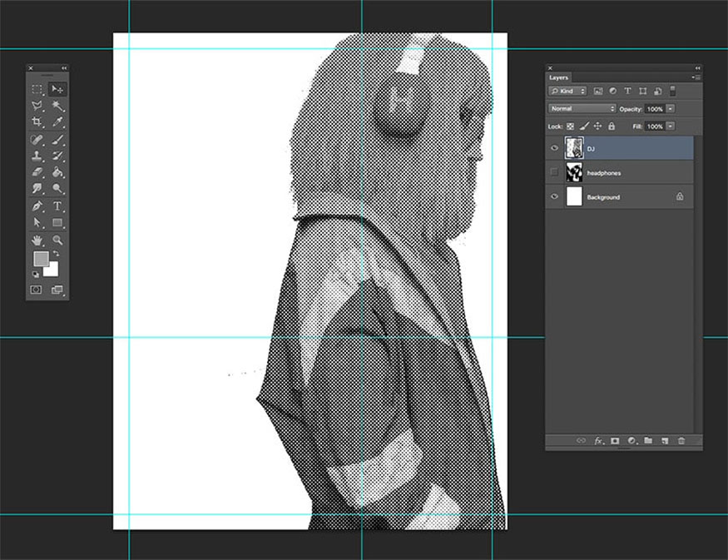Expand the Opacity slider arrow

671,109
